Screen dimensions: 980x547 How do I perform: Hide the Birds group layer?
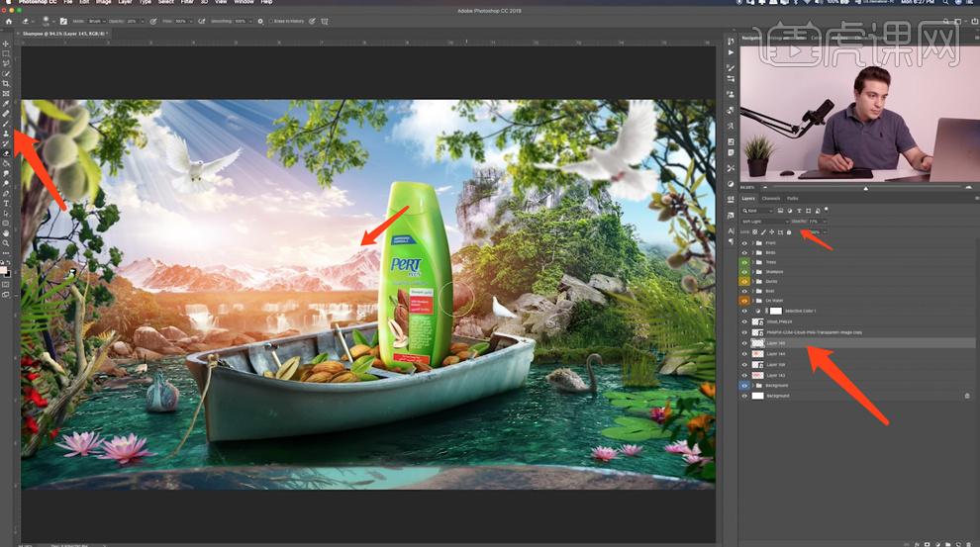point(744,253)
